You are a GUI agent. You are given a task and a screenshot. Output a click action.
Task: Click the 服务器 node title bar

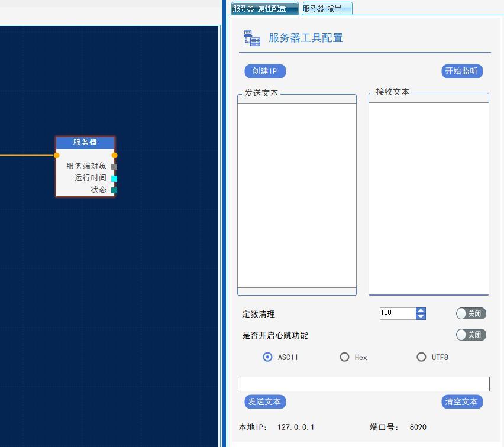point(85,142)
